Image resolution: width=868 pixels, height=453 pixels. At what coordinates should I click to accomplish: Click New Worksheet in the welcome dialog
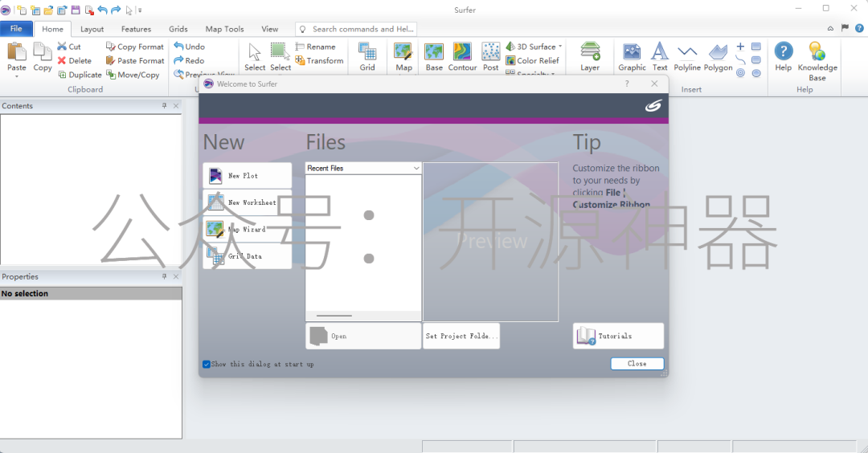(x=248, y=202)
